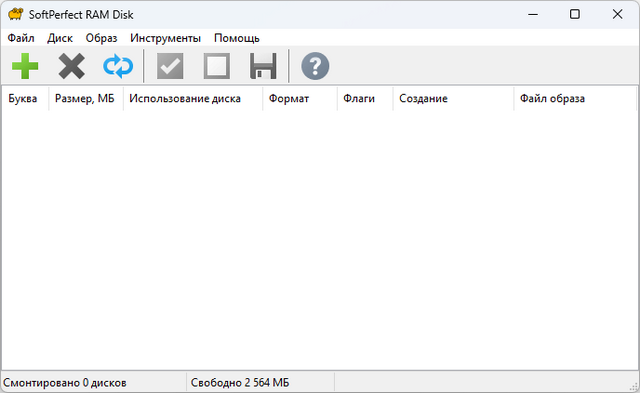
Task: Sort by Использование диска column header
Action: (193, 98)
